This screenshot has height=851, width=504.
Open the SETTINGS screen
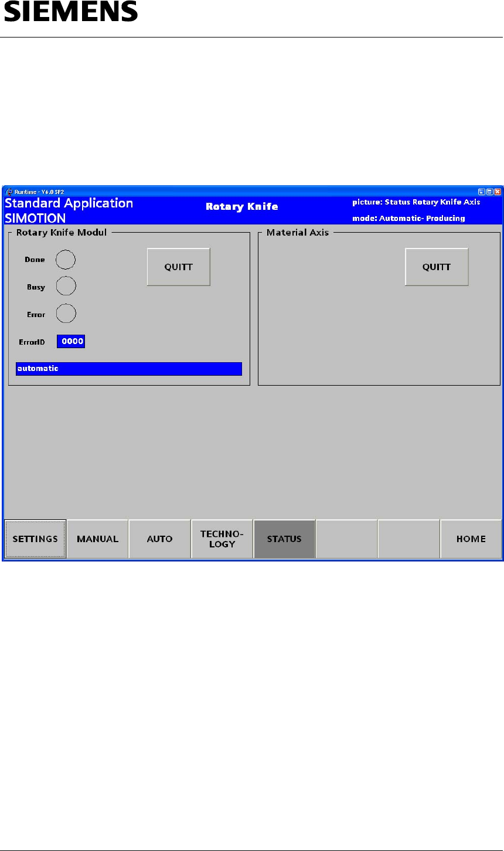(x=35, y=539)
